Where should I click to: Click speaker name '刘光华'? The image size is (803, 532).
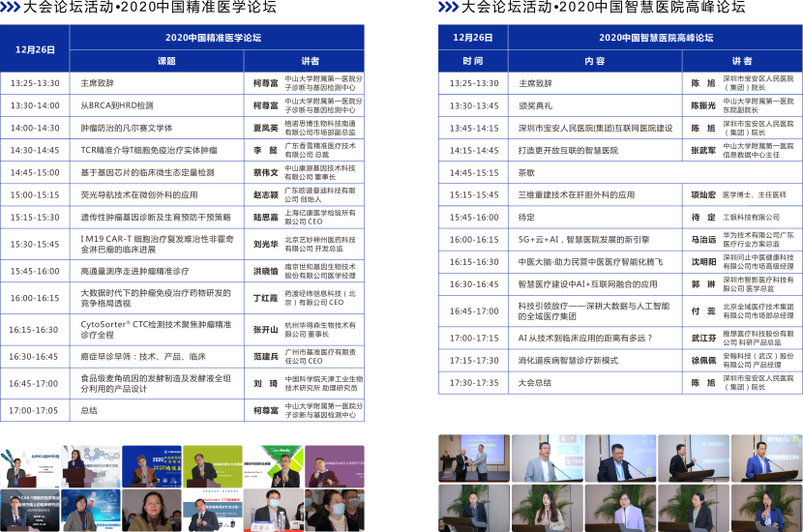click(266, 245)
